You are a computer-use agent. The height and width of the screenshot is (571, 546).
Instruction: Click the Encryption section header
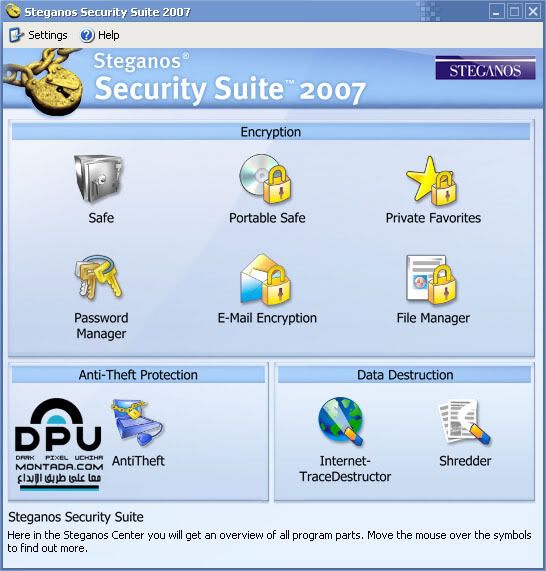271,132
